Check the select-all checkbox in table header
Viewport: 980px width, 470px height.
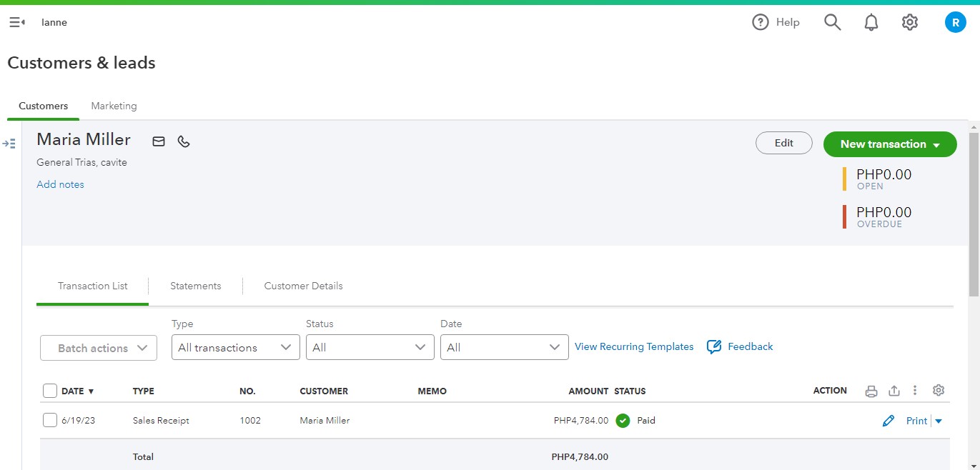coord(50,391)
